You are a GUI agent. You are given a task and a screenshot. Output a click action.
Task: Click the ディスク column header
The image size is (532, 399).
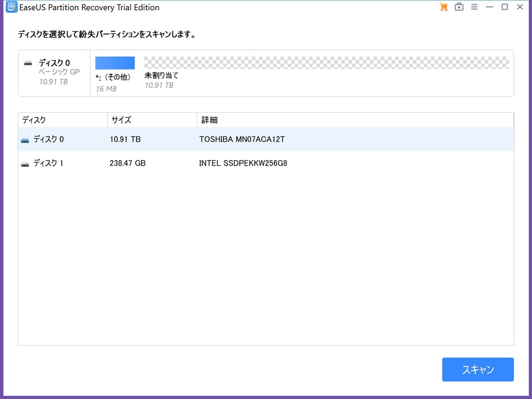[x=63, y=120]
